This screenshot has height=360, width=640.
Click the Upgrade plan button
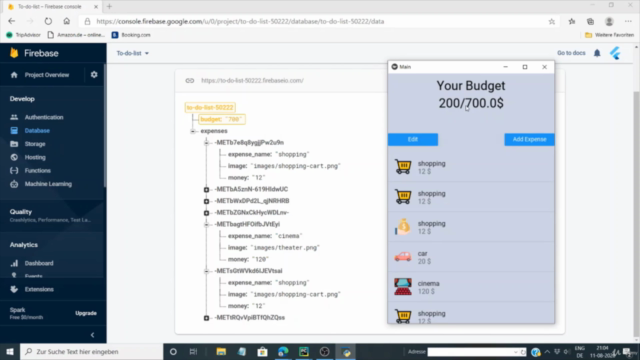[x=86, y=313]
